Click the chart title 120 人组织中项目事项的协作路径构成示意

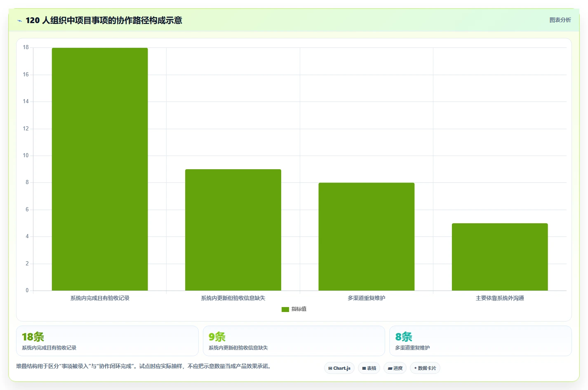pos(104,20)
